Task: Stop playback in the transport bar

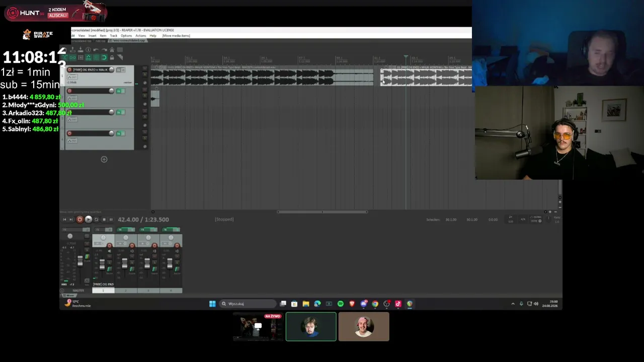Action: (104, 219)
